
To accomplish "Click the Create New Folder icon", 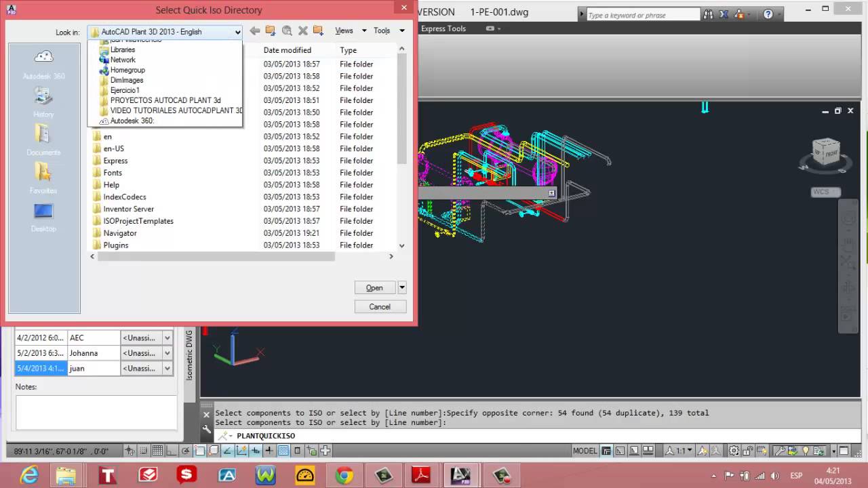I will [318, 30].
